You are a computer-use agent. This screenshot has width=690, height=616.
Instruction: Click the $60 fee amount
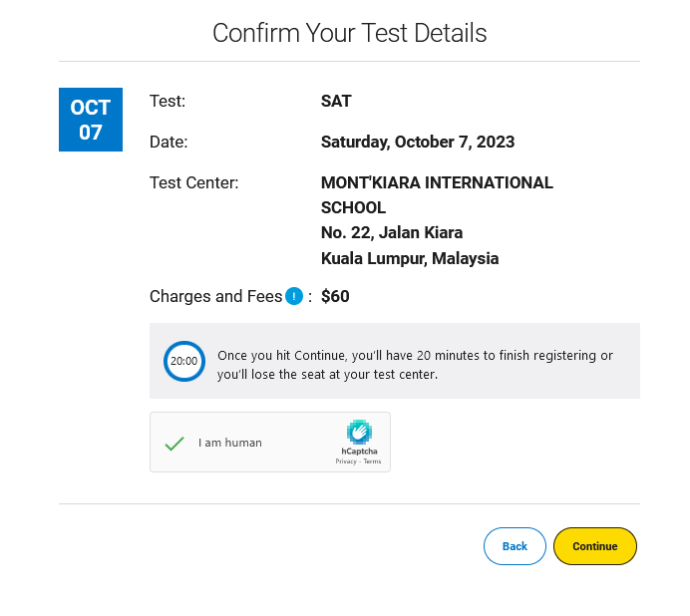[x=335, y=296]
